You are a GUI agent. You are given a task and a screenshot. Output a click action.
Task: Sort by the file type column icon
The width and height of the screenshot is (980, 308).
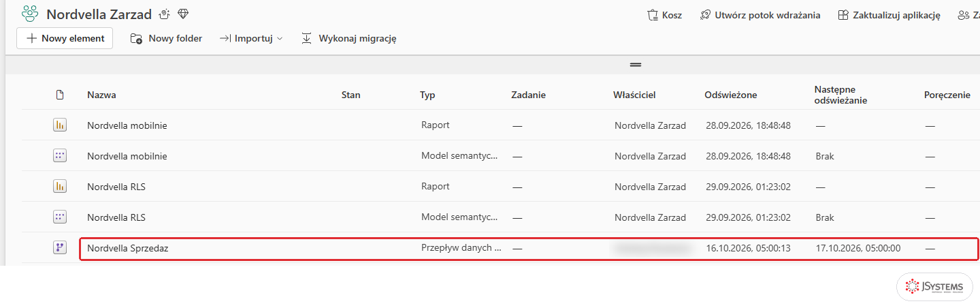coord(60,95)
